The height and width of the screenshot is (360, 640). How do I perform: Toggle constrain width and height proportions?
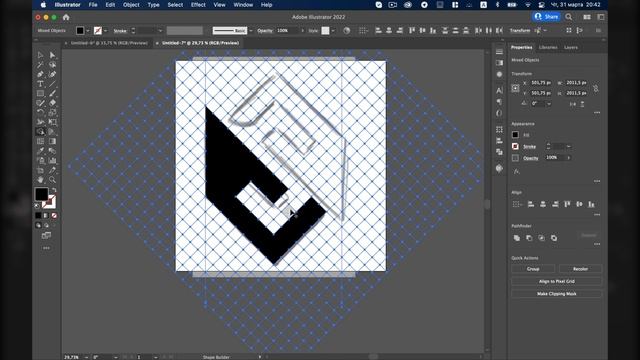tap(596, 88)
